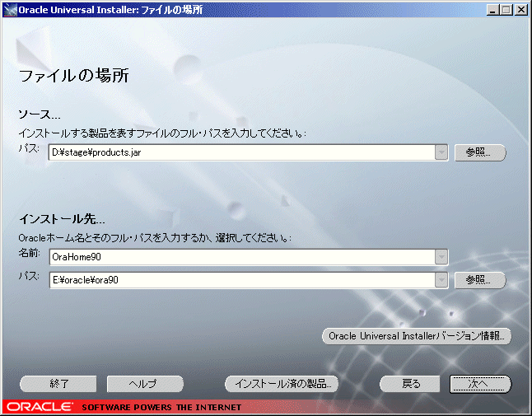Go back with the 戻る button
Image resolution: width=532 pixels, height=416 pixels.
409,384
